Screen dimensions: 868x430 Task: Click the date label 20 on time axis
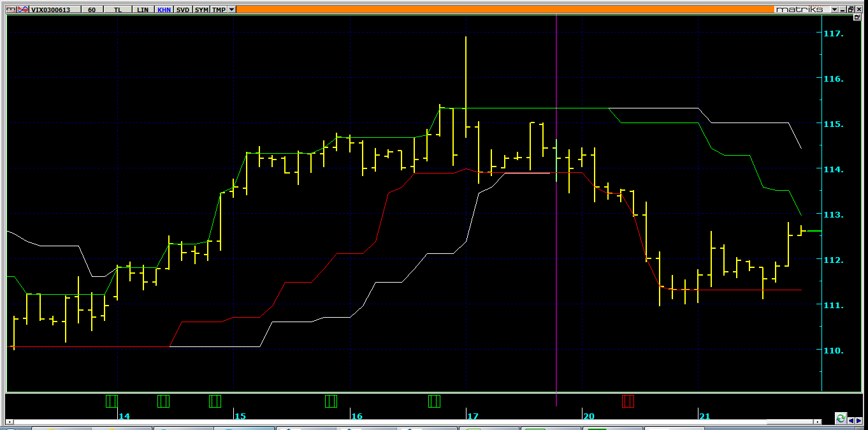(x=588, y=416)
